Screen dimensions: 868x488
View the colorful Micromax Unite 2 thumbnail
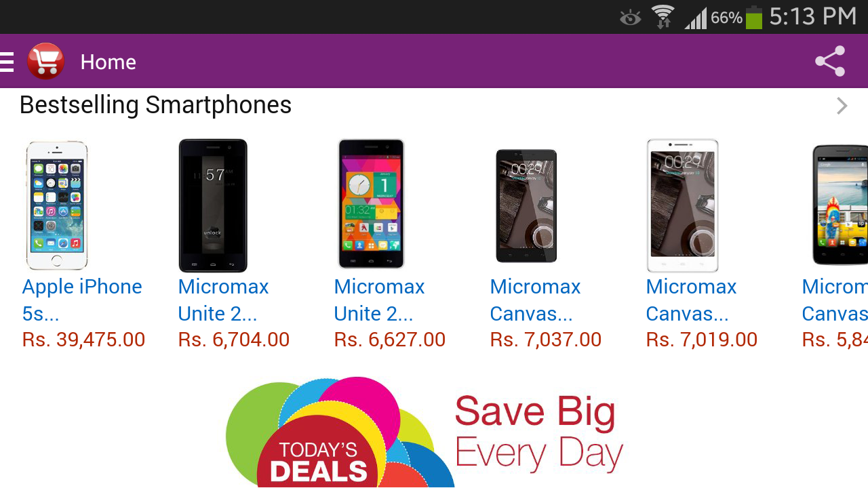[x=371, y=204]
